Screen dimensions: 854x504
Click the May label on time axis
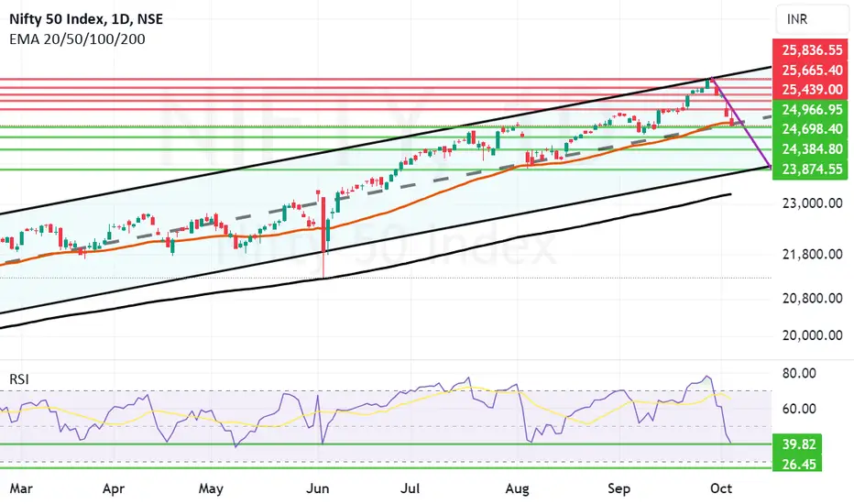(211, 488)
